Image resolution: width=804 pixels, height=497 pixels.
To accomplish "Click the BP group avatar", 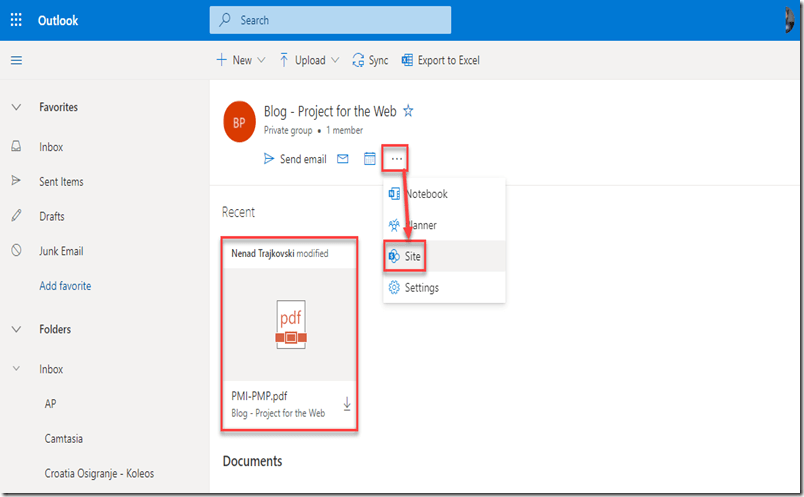I will [x=239, y=121].
